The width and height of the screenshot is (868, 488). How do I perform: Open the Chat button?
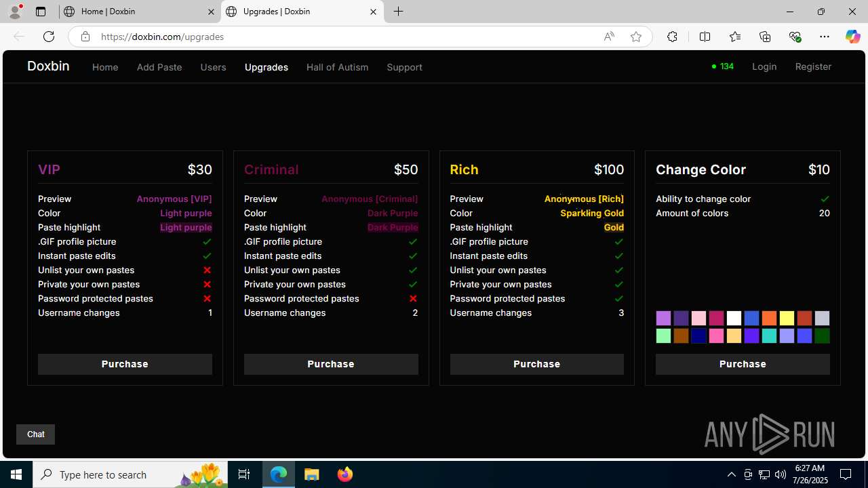pos(35,434)
